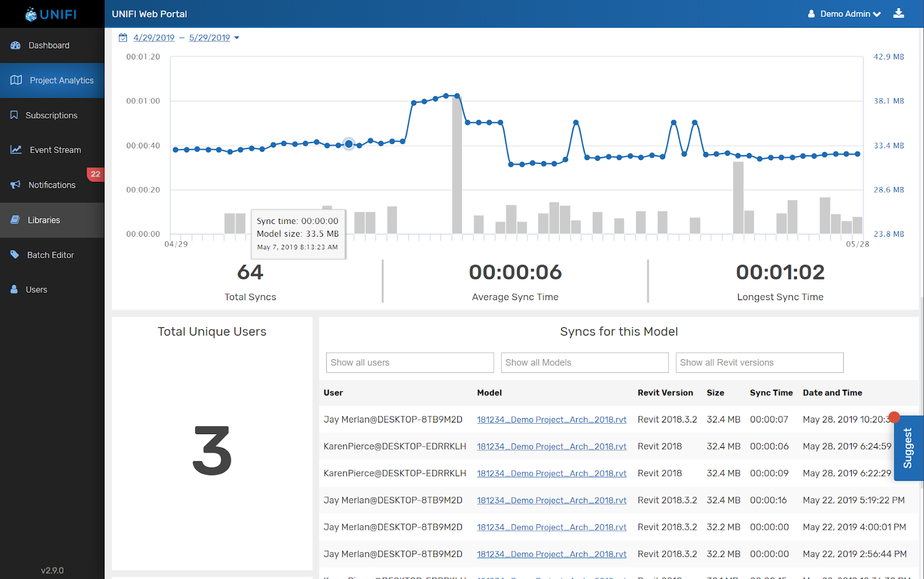The image size is (924, 579).
Task: Click the Revit Version column header
Action: (x=665, y=393)
